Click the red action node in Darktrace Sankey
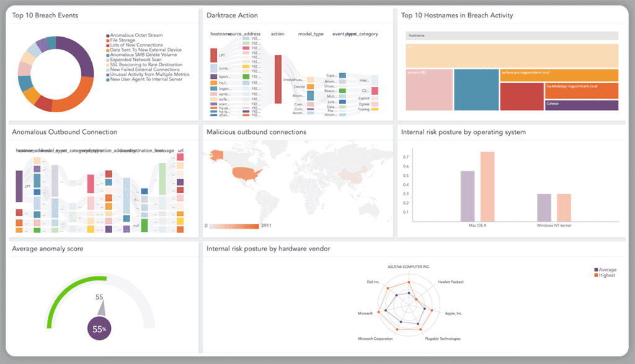This screenshot has height=364, width=635. tap(278, 79)
